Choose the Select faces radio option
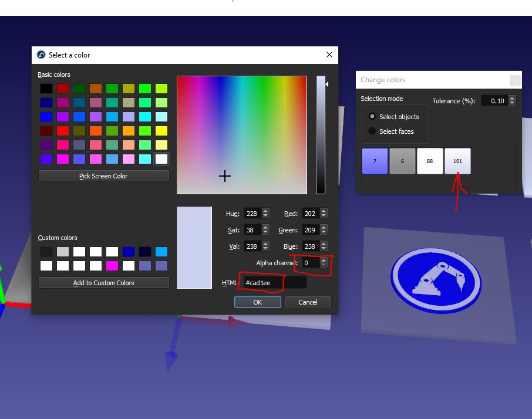Viewport: 532px width, 419px height. (x=372, y=131)
